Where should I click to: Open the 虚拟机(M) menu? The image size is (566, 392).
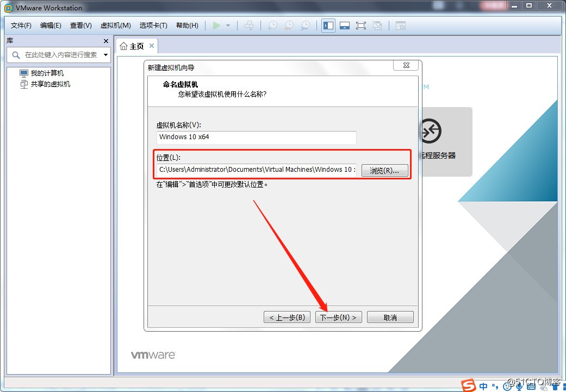(x=115, y=26)
